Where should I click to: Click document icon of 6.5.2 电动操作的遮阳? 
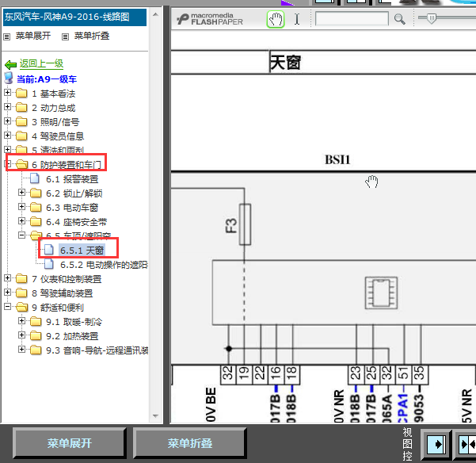(48, 264)
